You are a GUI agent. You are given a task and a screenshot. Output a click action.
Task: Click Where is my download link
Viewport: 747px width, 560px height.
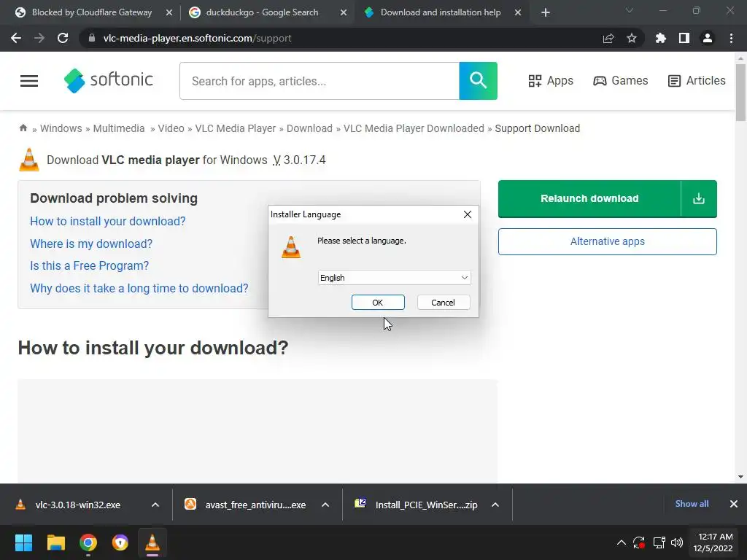91,244
